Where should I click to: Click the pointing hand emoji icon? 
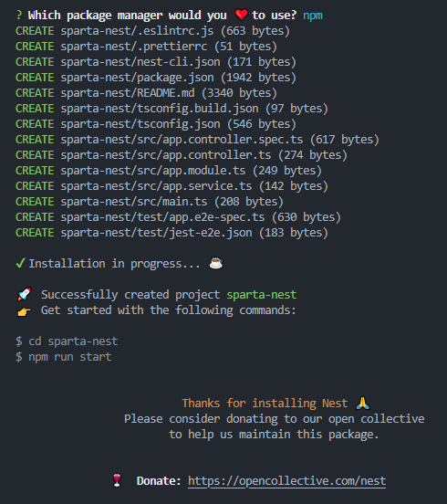coord(24,311)
